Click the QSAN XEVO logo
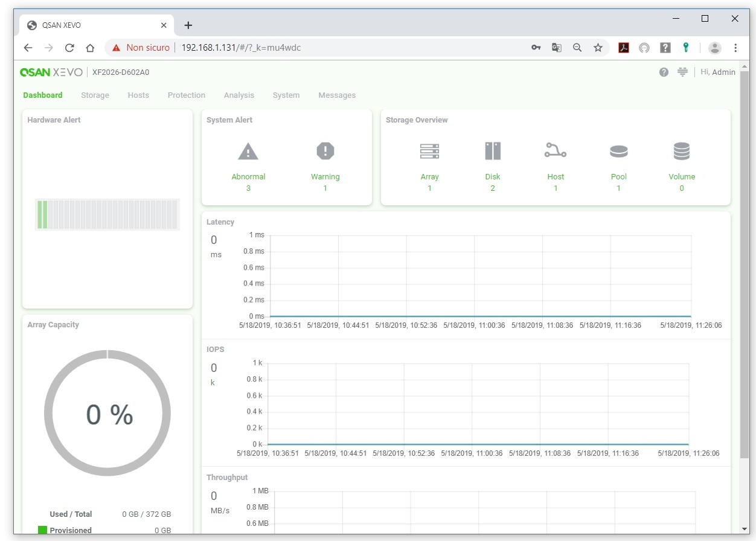Image resolution: width=756 pixels, height=541 pixels. 51,72
